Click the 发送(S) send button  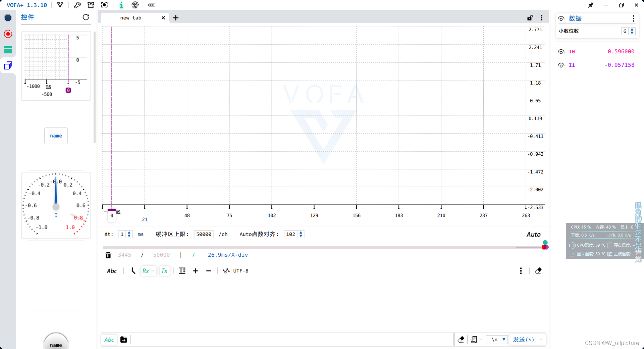(x=524, y=340)
